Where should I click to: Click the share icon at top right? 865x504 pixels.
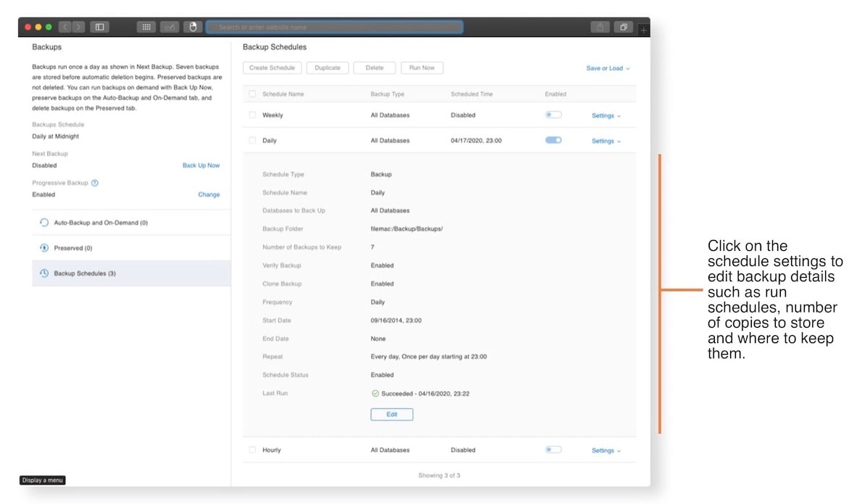click(x=600, y=26)
